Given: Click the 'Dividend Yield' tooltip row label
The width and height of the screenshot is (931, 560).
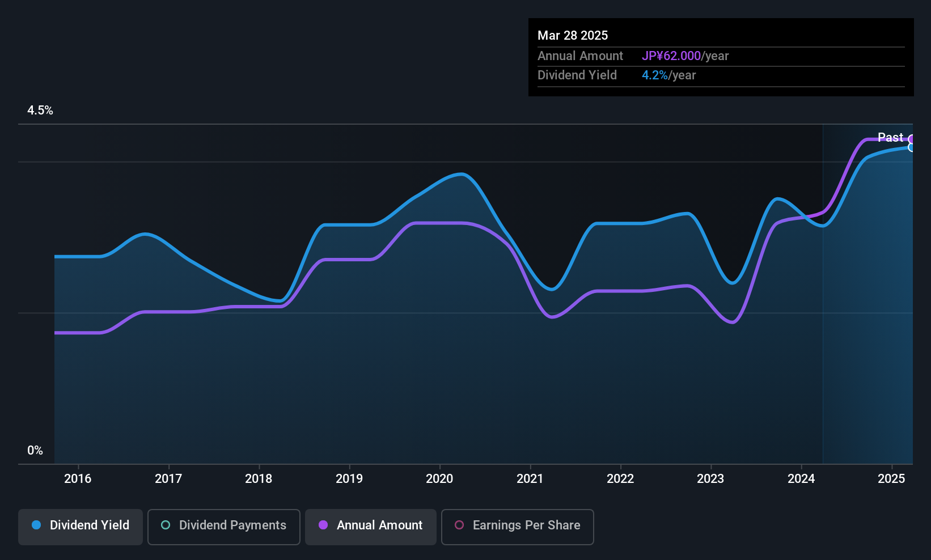Looking at the screenshot, I should pos(577,75).
